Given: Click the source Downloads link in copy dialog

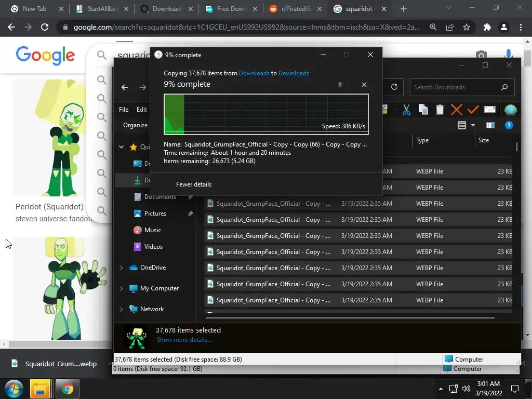Looking at the screenshot, I should click(254, 73).
